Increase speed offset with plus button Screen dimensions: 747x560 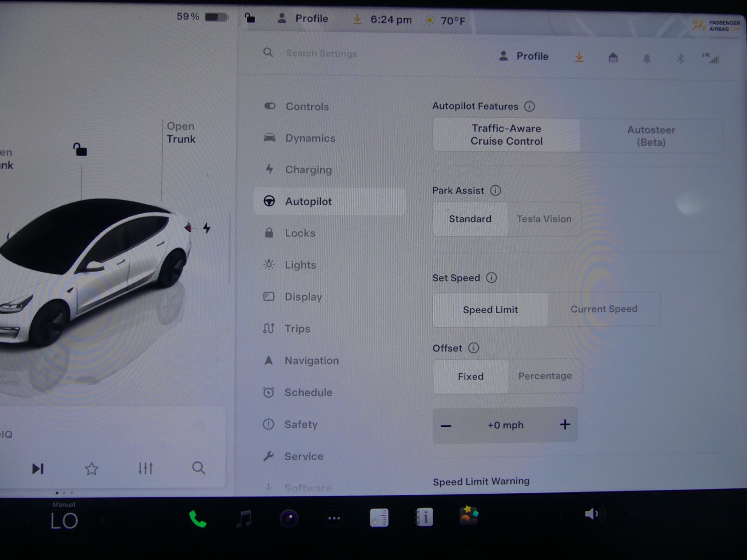pos(565,425)
